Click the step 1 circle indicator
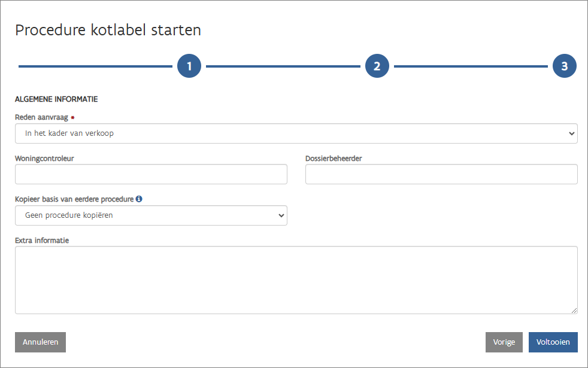Screen dimensions: 588x368 click(189, 66)
